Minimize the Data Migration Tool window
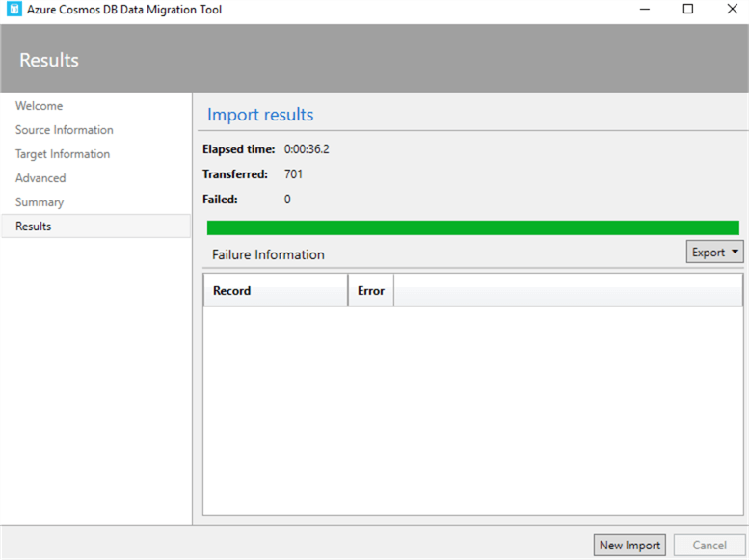 coord(645,9)
